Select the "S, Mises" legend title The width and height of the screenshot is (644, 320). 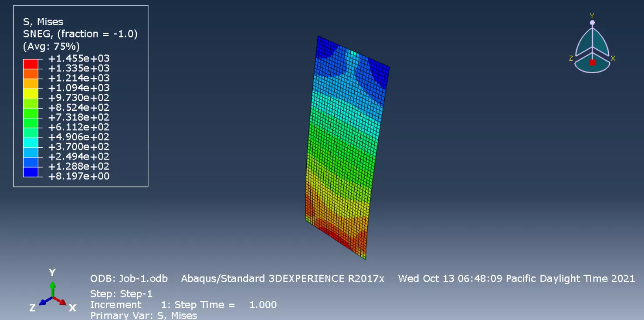point(43,22)
